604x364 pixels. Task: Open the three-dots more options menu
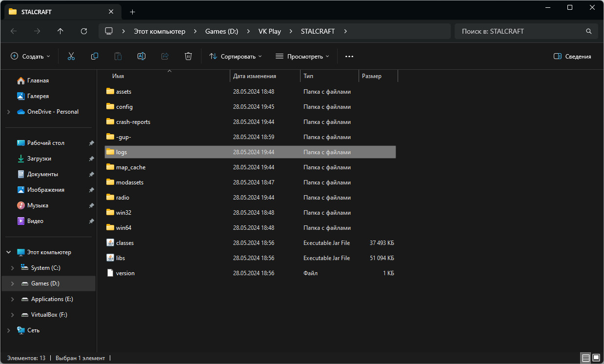349,56
